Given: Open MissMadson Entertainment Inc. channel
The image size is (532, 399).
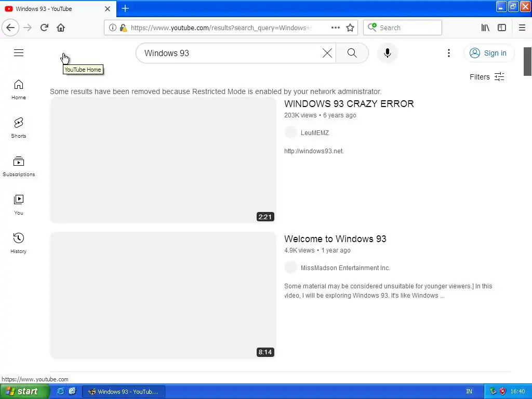Looking at the screenshot, I should click(x=345, y=268).
